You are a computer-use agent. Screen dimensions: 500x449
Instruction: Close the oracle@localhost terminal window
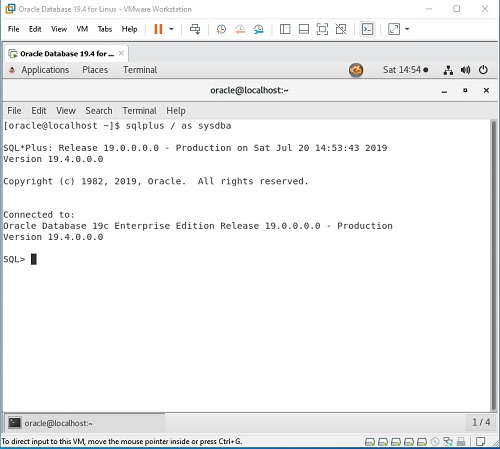[x=486, y=90]
